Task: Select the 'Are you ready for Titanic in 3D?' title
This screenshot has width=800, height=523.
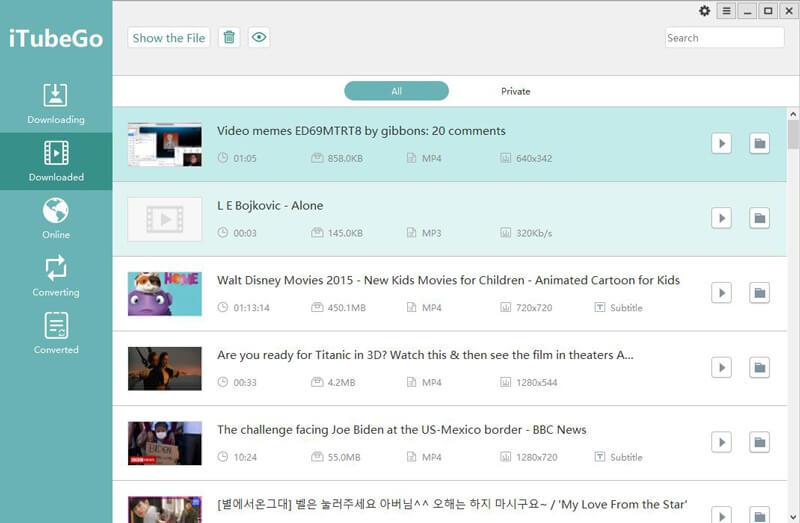Action: [425, 355]
